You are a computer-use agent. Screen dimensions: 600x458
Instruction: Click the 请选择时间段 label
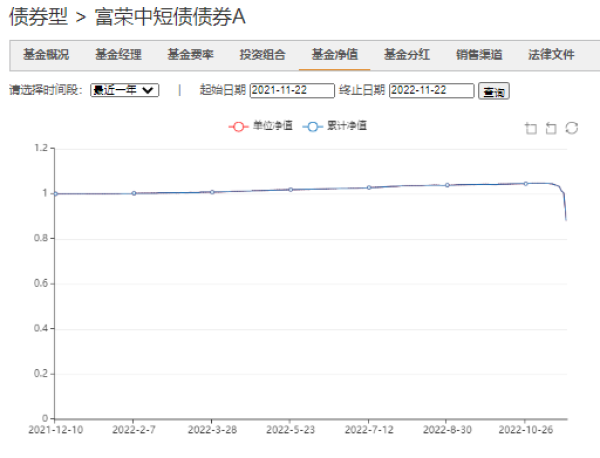[x=46, y=90]
